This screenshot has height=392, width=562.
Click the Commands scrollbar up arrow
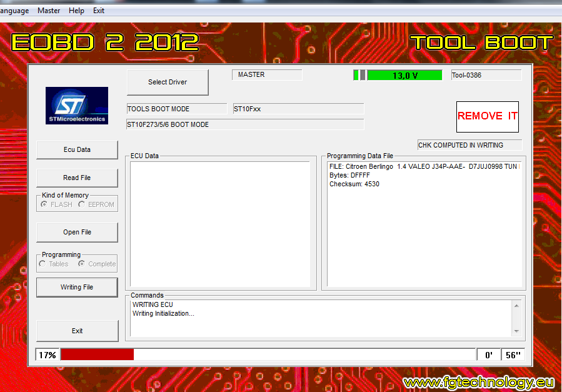[516, 306]
